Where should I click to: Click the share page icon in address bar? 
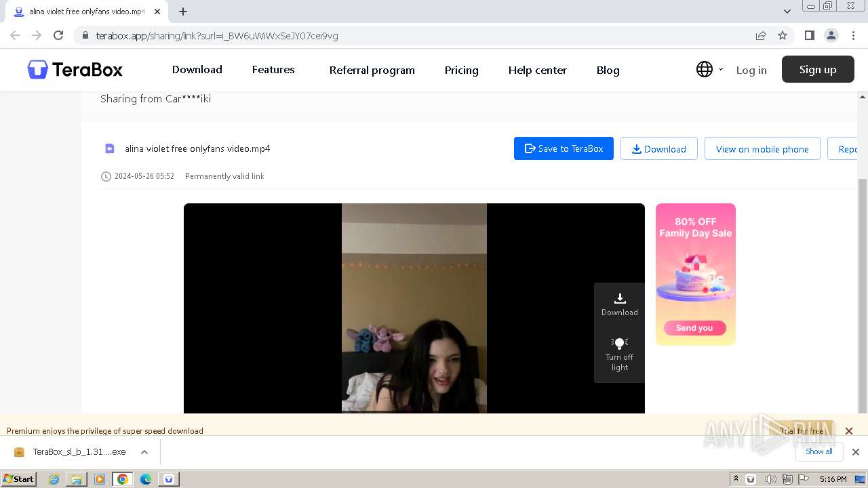(x=761, y=35)
